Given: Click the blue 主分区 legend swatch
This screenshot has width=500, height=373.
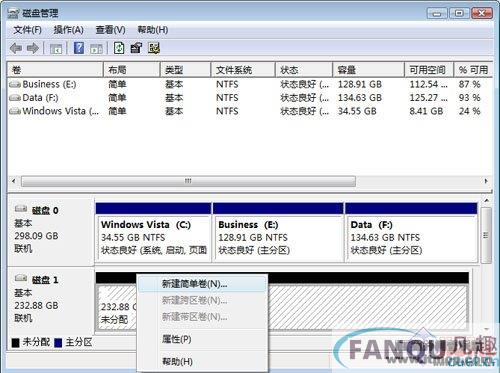Looking at the screenshot, I should click(x=58, y=343).
